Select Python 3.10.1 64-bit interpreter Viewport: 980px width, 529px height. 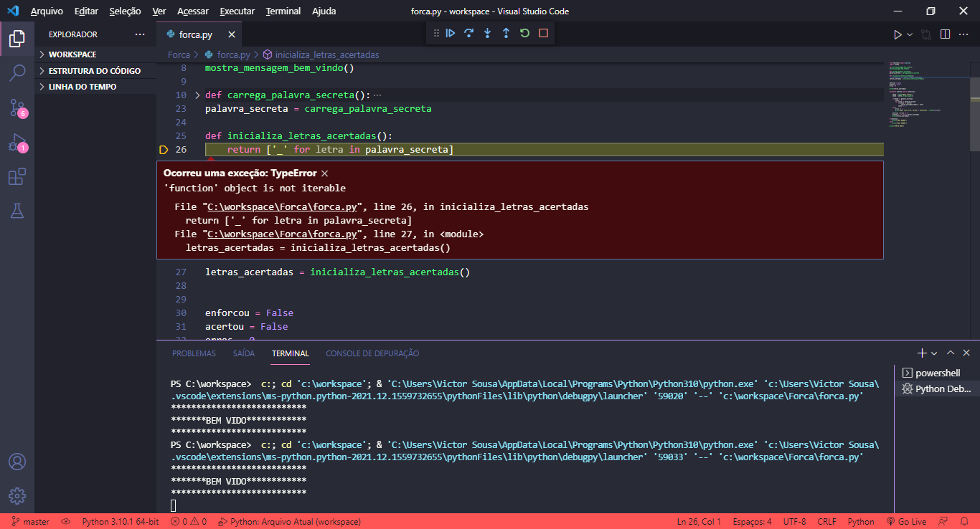pos(121,522)
